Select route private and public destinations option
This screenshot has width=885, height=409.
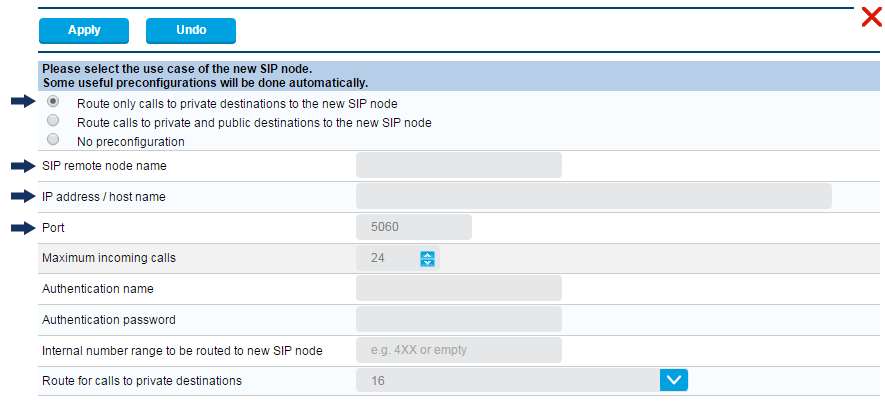[53, 121]
